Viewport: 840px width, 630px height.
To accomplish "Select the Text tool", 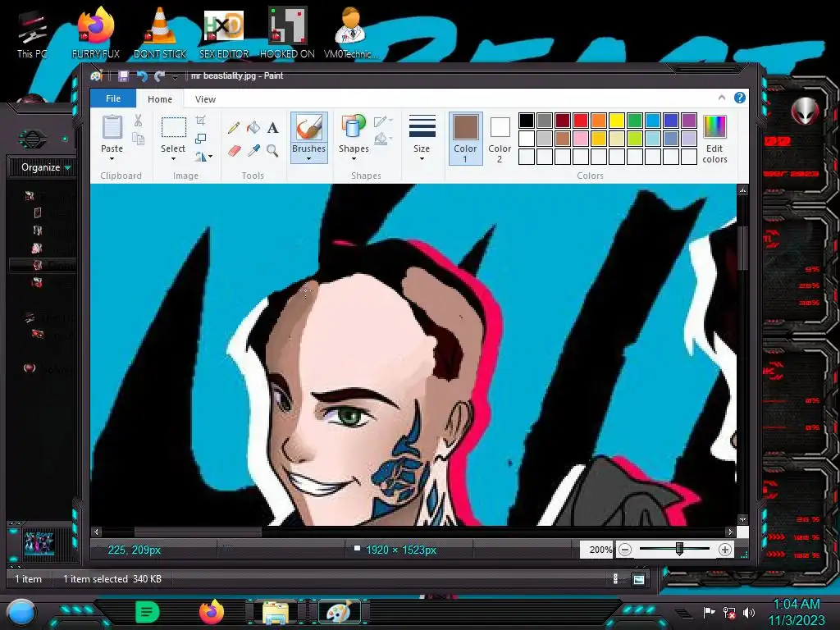I will point(272,127).
